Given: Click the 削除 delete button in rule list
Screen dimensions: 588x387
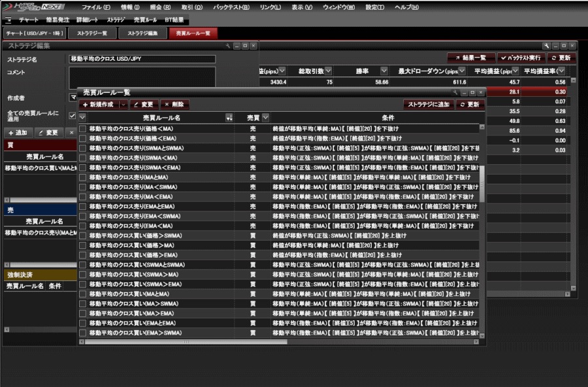Looking at the screenshot, I should pyautogui.click(x=174, y=105).
